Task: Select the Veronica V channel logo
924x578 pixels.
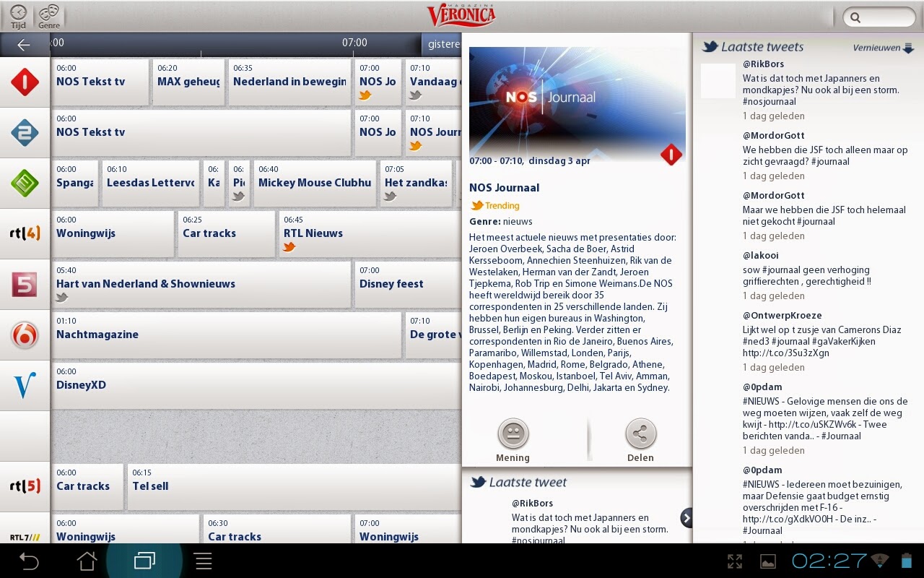Action: pyautogui.click(x=25, y=386)
